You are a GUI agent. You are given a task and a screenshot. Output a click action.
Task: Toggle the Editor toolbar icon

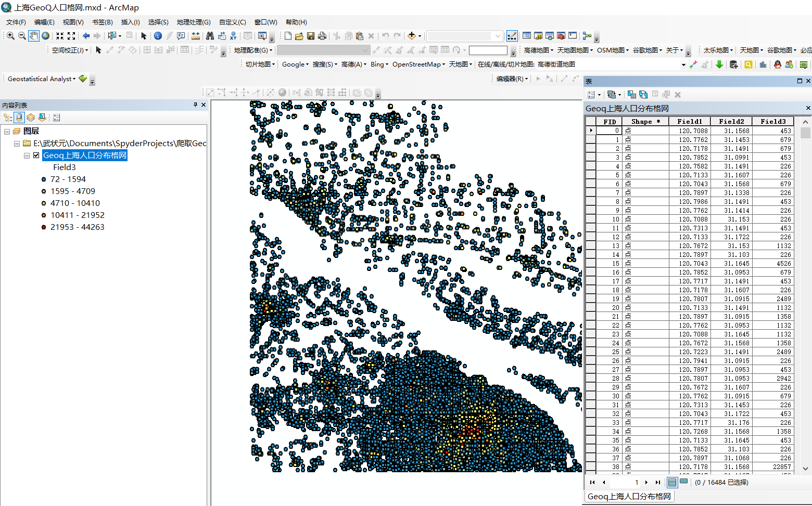(512, 36)
